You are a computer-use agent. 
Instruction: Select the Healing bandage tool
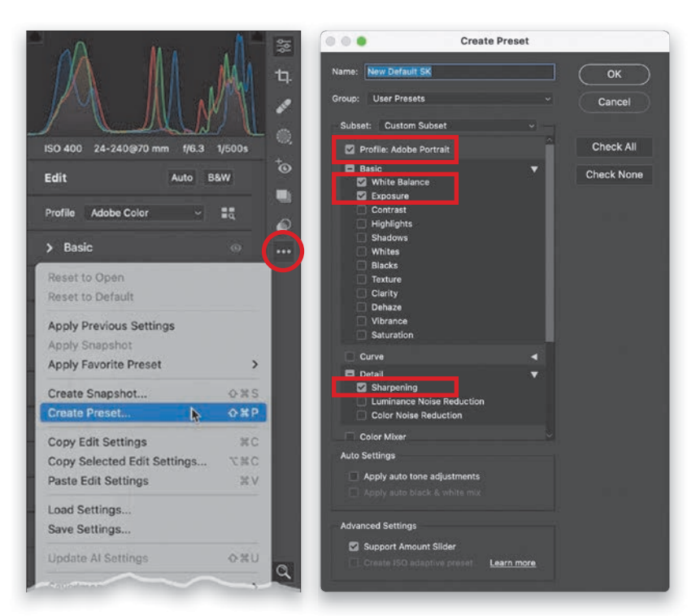click(283, 106)
